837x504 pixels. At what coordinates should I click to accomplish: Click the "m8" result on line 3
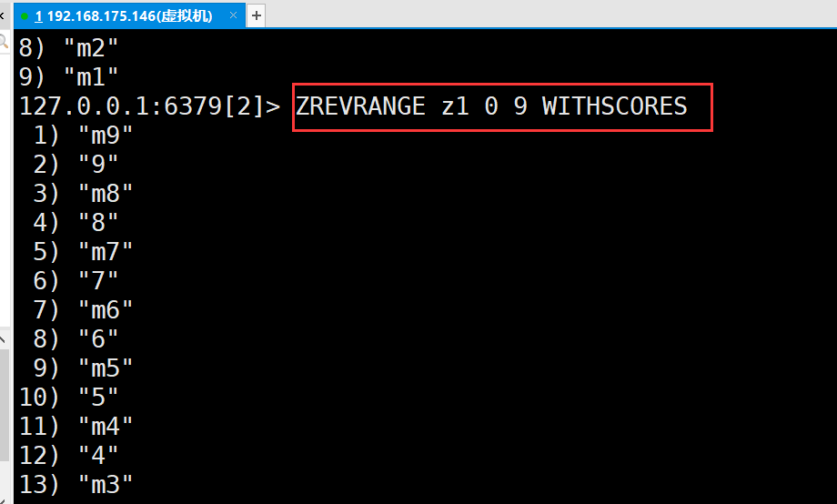[x=106, y=194]
